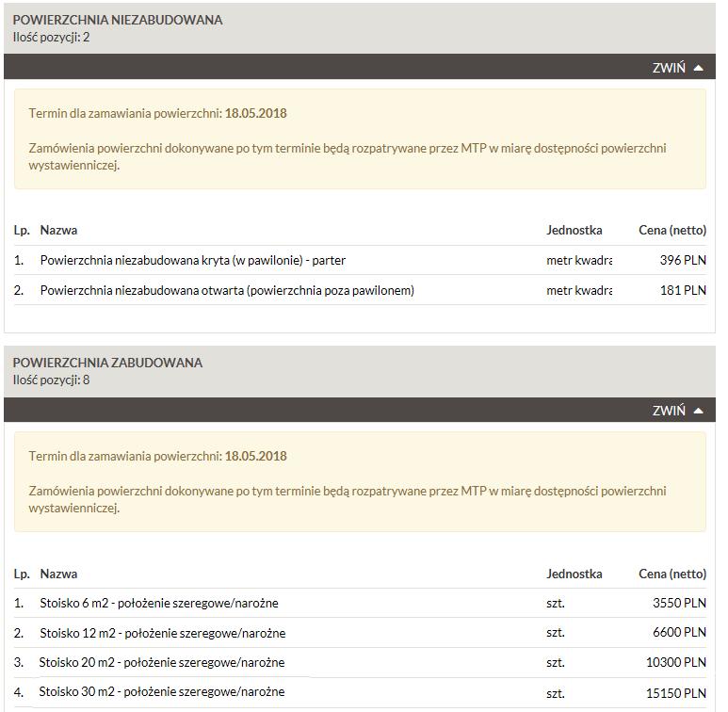Click szt. unit of Stoisko 30 m2
This screenshot has width=728, height=712.
556,693
